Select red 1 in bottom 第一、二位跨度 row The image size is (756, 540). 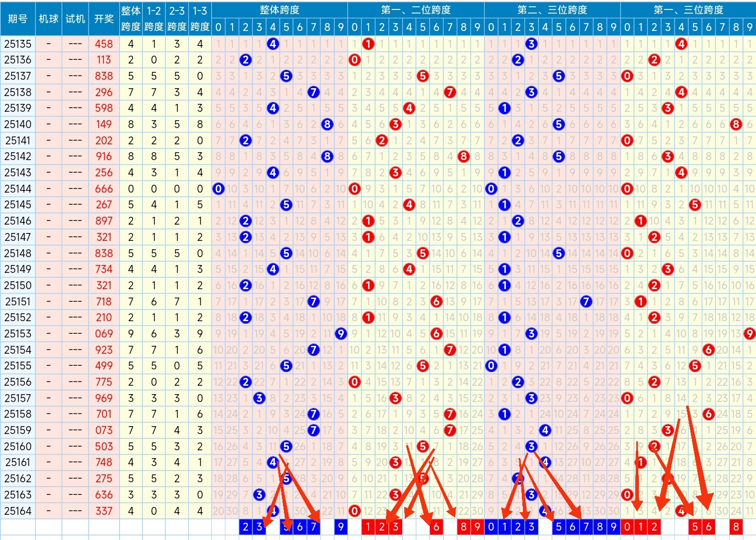tap(368, 526)
